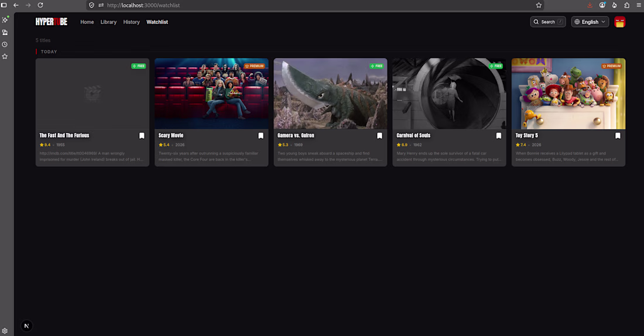644x336 pixels.
Task: Open the Toy Story 5 thumbnail
Action: pyautogui.click(x=568, y=94)
